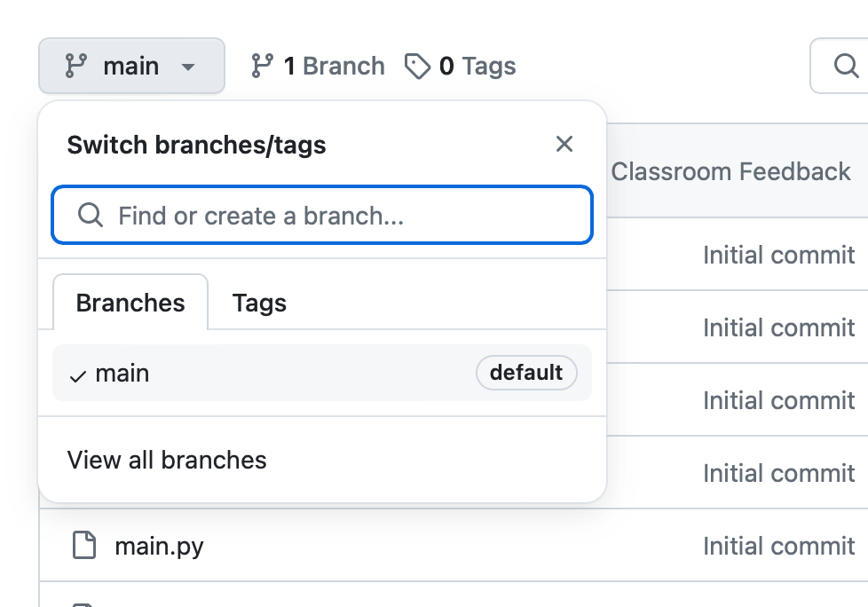Focus the "Find or create a branch" field
Viewport: 868px width, 607px height.
(x=337, y=215)
